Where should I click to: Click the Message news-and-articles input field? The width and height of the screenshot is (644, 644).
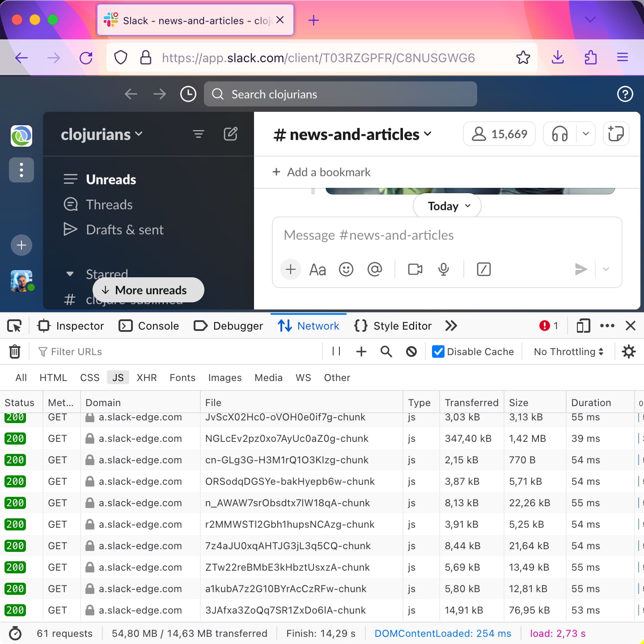tap(447, 235)
